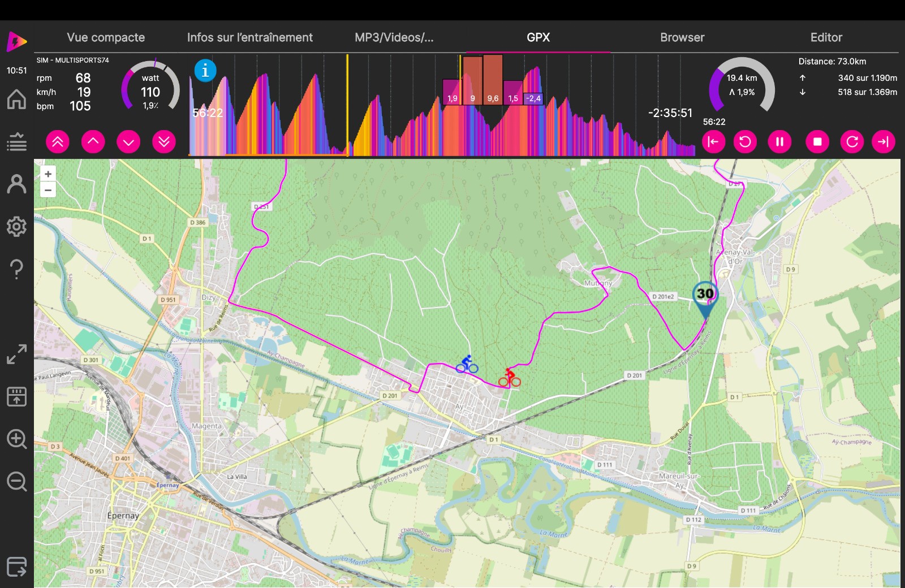The height and width of the screenshot is (588, 905).
Task: Jump to the start of the route
Action: pos(713,142)
